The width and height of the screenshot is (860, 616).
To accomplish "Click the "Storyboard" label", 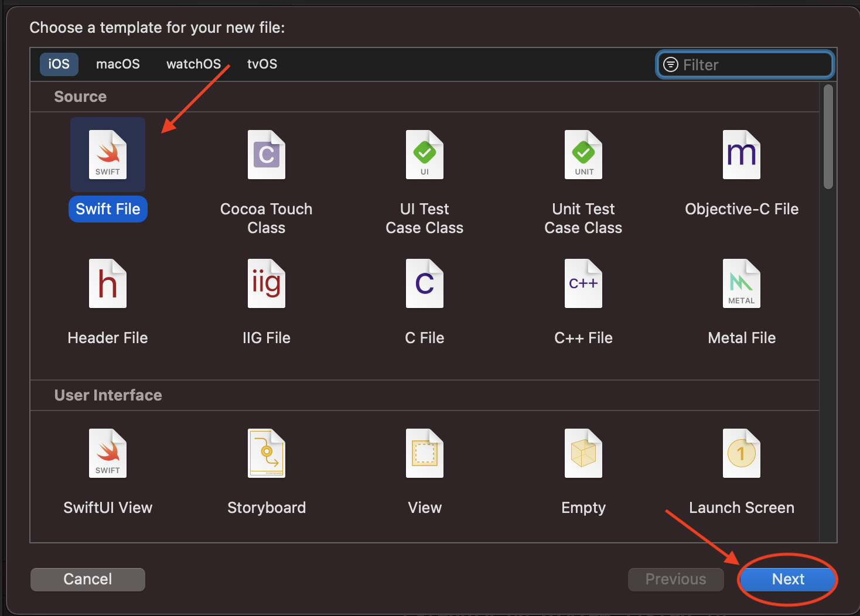I will 267,508.
